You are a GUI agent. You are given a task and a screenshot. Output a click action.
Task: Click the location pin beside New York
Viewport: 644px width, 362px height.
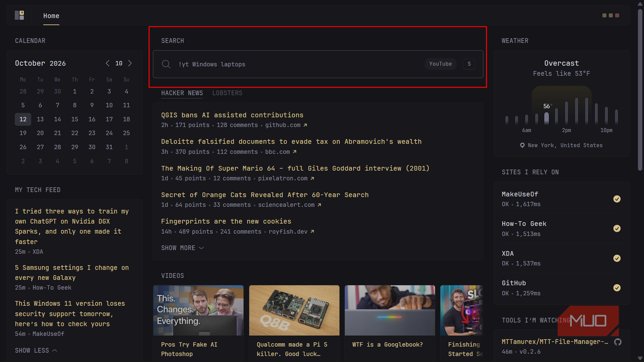point(522,146)
